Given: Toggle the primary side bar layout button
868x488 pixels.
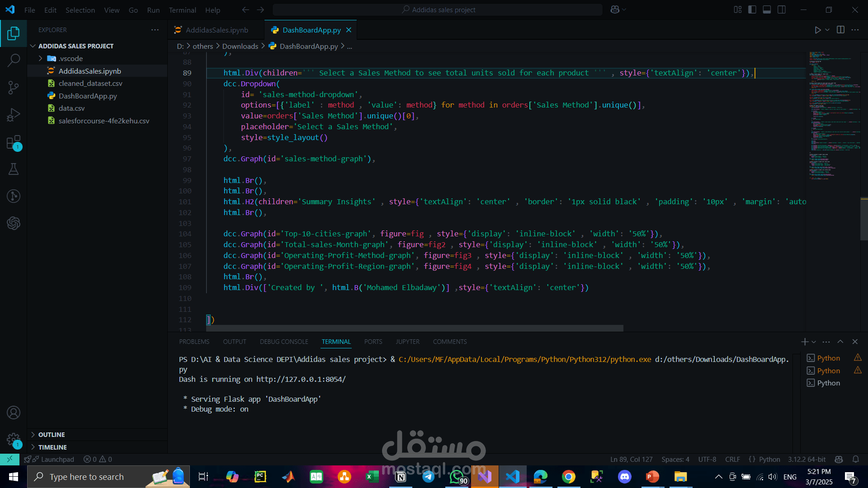Looking at the screenshot, I should (x=752, y=9).
